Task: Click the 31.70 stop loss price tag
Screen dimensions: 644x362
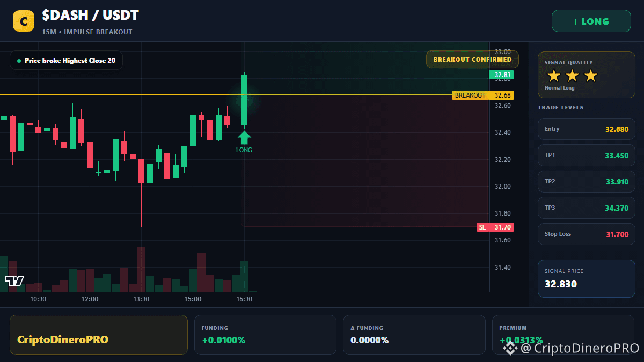Action: click(502, 227)
